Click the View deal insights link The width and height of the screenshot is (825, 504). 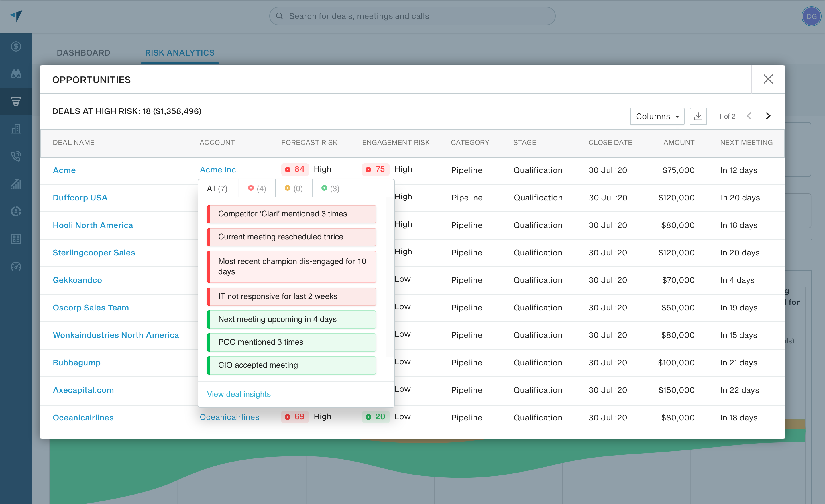tap(239, 394)
